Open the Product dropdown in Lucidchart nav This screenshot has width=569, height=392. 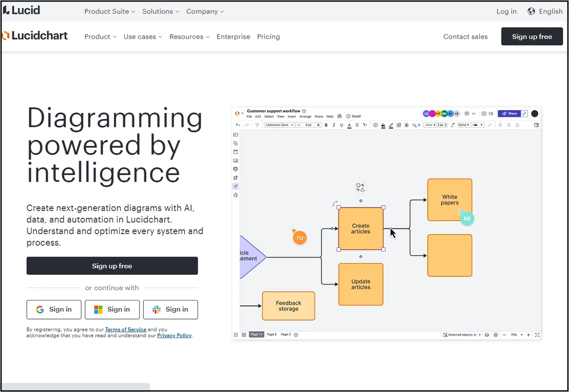click(101, 37)
